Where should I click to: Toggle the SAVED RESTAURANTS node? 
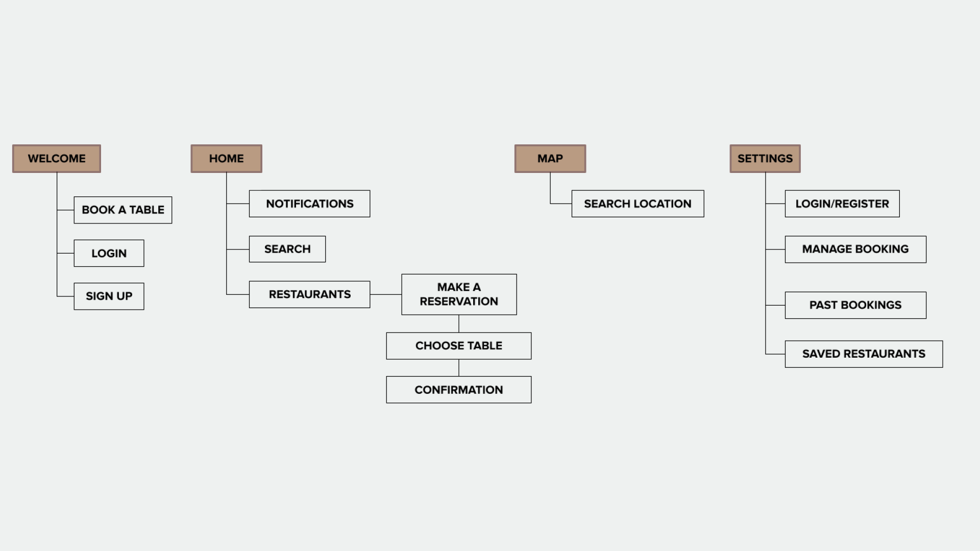coord(864,353)
